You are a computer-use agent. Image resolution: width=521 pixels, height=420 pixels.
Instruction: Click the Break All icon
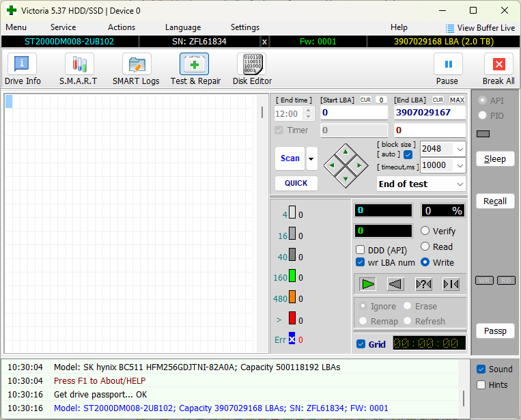tap(498, 64)
